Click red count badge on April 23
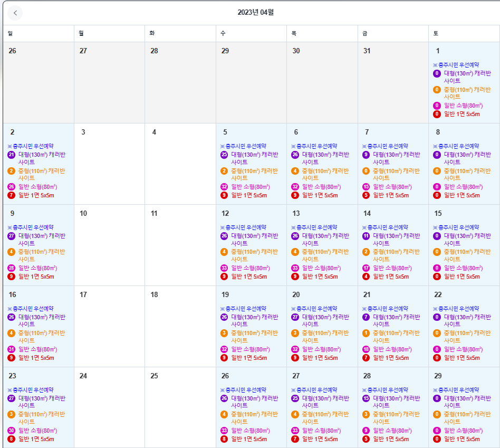 click(x=12, y=439)
